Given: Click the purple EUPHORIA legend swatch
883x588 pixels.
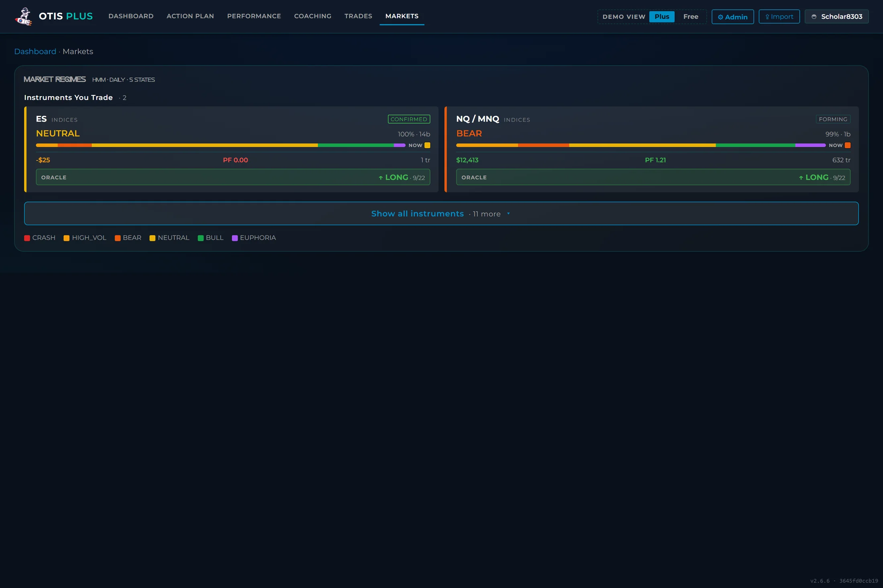Looking at the screenshot, I should coord(235,238).
